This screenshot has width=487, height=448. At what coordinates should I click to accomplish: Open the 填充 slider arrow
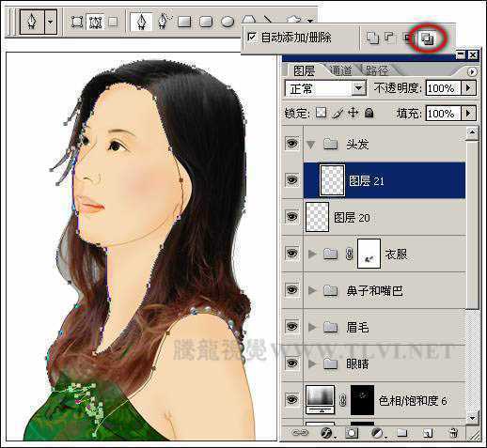(468, 114)
